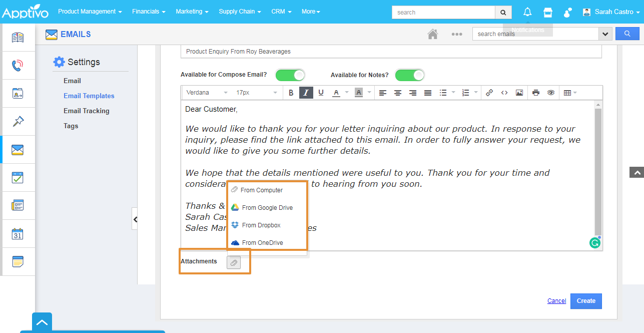Go to the home icon in Emails header
Image resolution: width=644 pixels, height=333 pixels.
(433, 34)
